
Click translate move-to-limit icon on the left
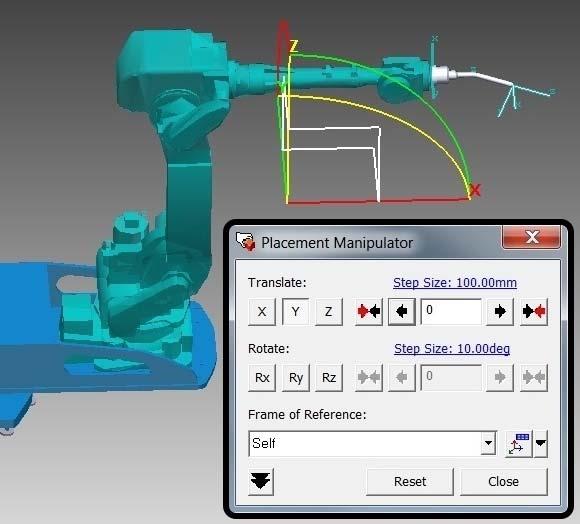point(368,312)
